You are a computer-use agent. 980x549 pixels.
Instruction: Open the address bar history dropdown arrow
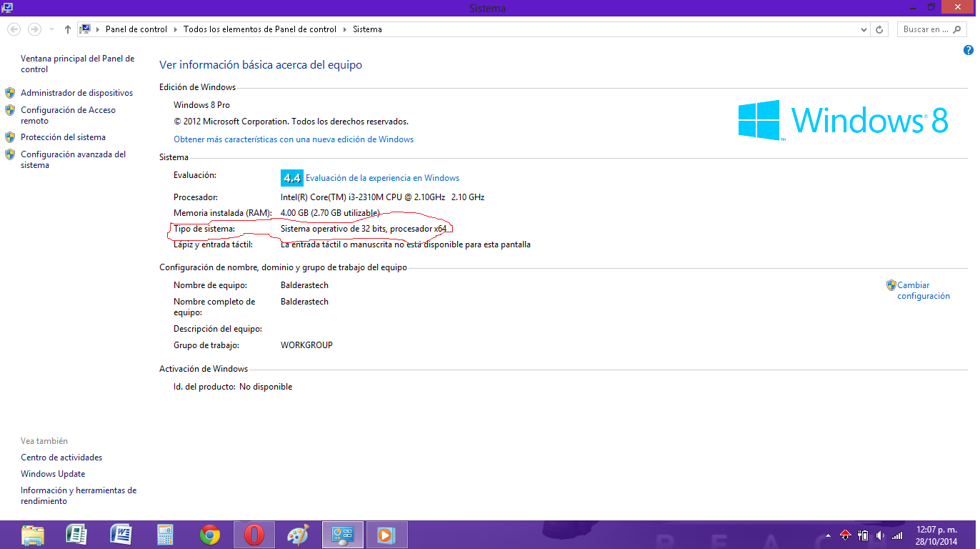[865, 29]
